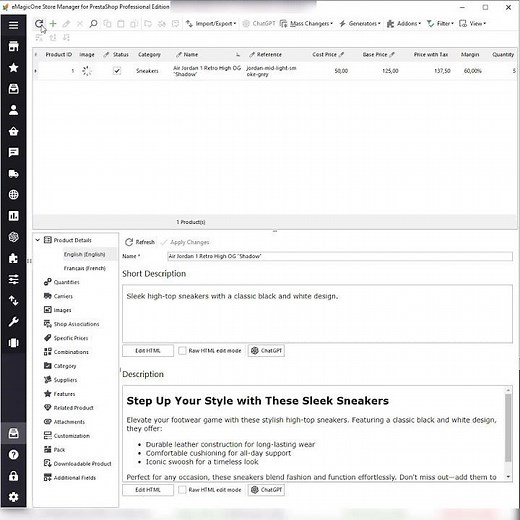Select Français (French) language item

[85, 268]
